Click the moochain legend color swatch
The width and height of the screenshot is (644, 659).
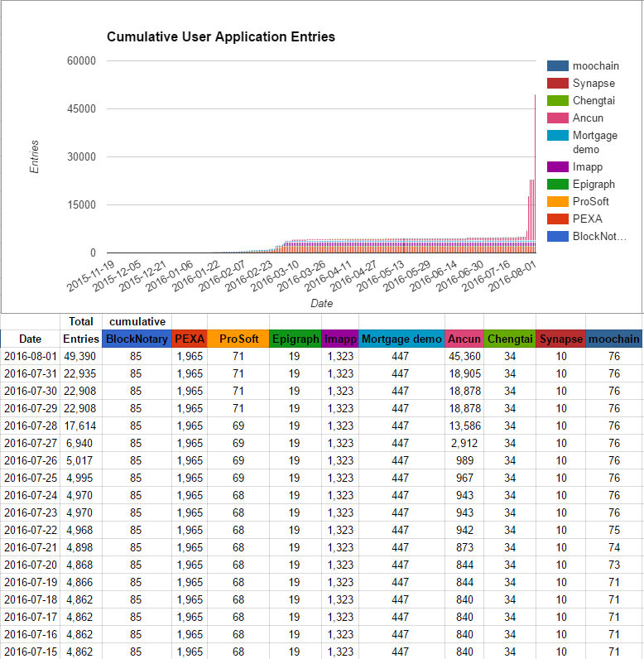557,66
